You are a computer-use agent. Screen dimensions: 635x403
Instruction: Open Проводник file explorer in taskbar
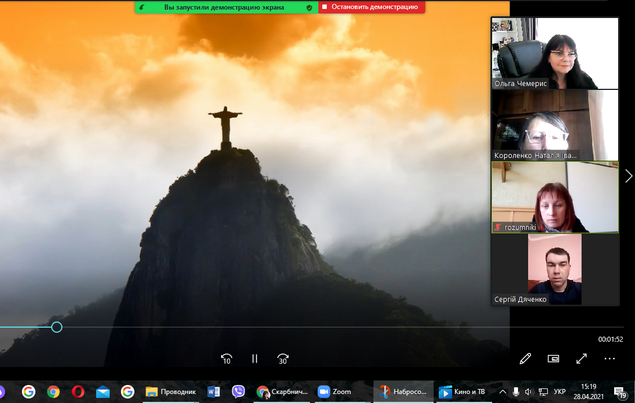[170, 392]
